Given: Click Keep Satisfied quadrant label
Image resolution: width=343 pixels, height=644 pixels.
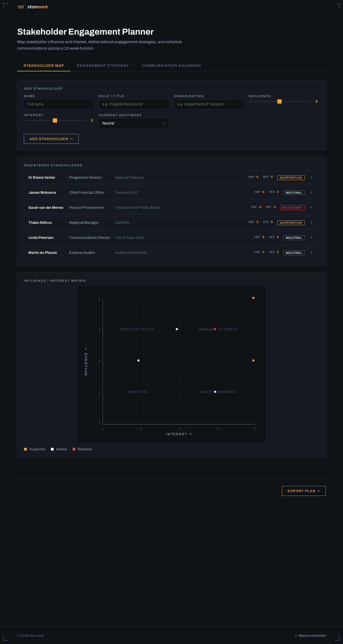Looking at the screenshot, I should (137, 329).
